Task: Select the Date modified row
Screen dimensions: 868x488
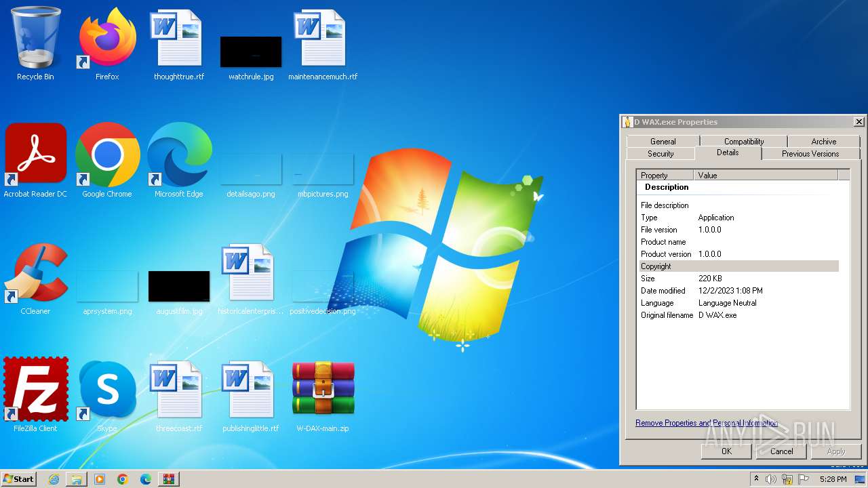Action: point(739,291)
